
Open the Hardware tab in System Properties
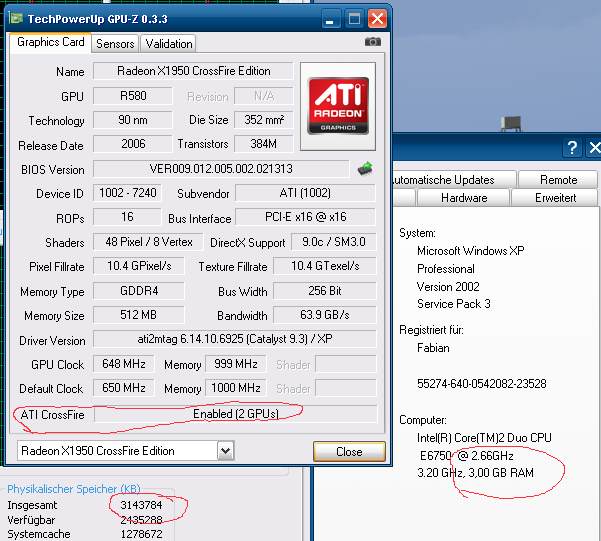[464, 198]
